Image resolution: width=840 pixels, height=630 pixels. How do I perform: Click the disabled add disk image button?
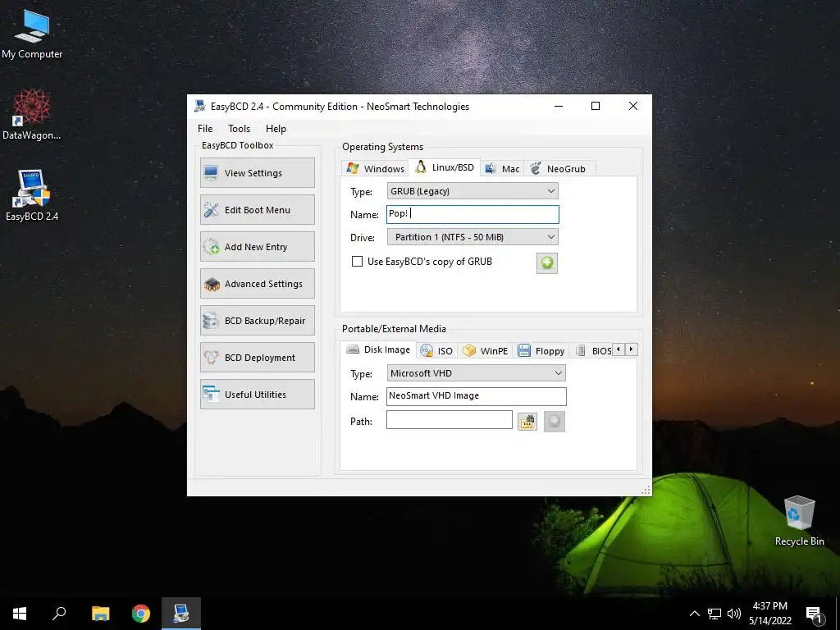pos(555,422)
